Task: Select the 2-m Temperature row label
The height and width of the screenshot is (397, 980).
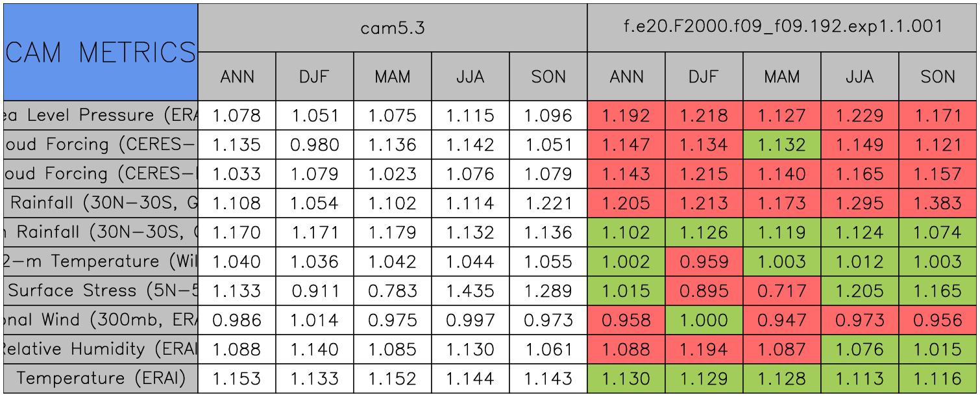Action: pyautogui.click(x=101, y=261)
